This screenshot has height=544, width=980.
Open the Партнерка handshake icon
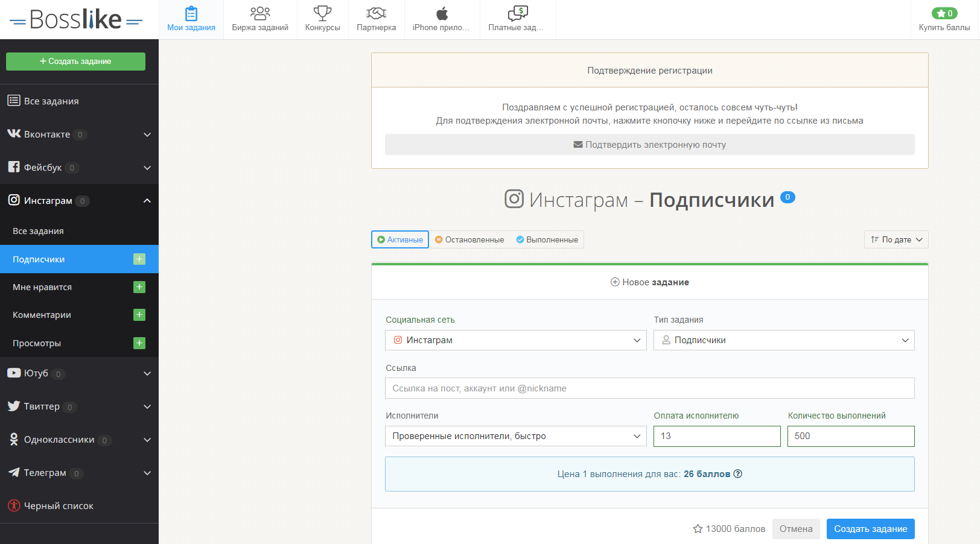tap(376, 13)
